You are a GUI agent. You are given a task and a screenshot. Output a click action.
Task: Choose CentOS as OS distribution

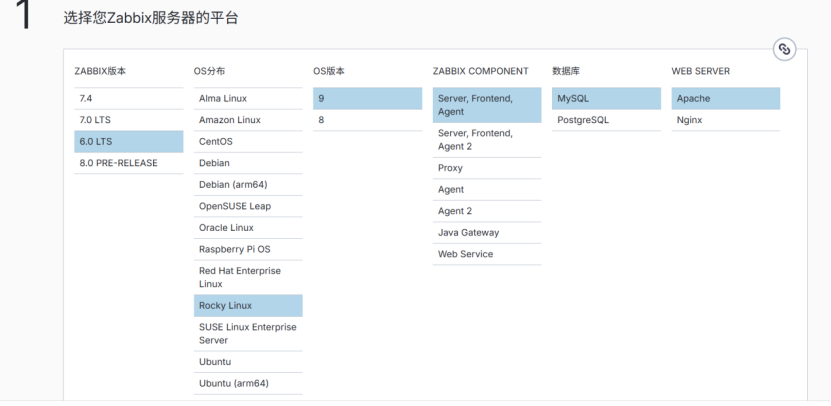(x=248, y=142)
